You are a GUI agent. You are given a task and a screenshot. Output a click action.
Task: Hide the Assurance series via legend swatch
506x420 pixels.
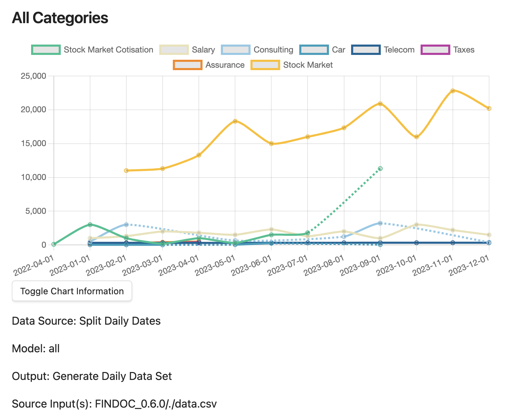pos(188,65)
